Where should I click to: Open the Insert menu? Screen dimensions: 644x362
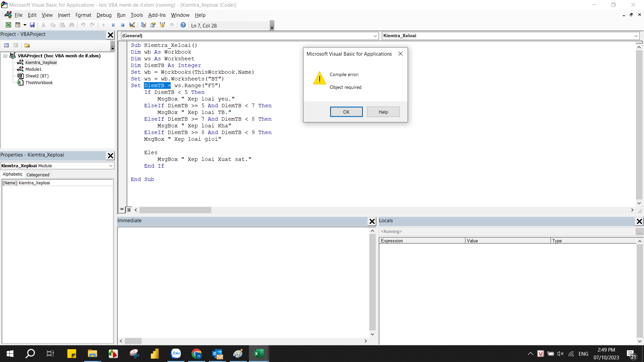(64, 15)
